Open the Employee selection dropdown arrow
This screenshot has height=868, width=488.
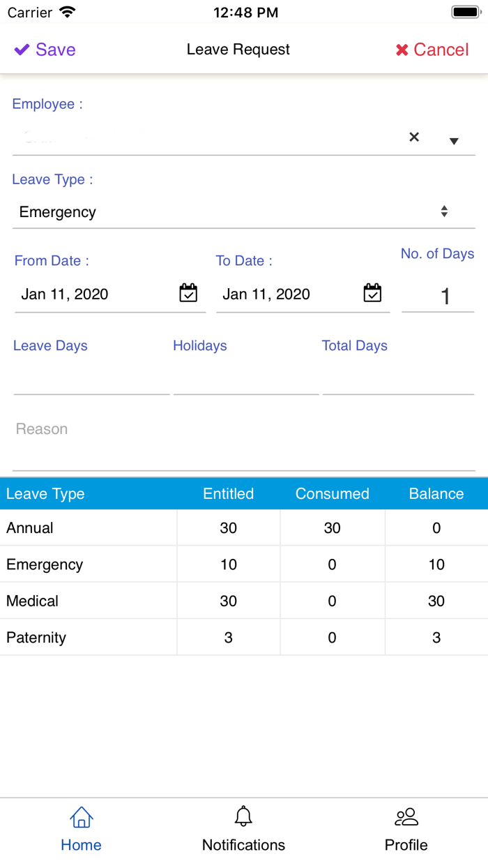tap(455, 141)
